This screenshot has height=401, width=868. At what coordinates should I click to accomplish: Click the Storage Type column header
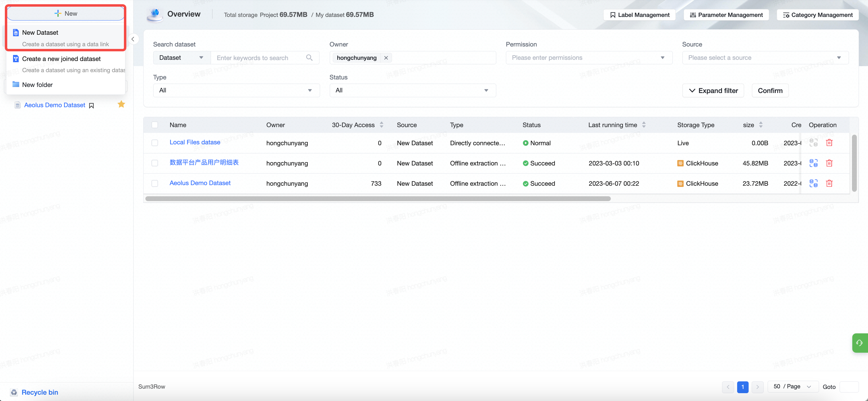(x=695, y=125)
